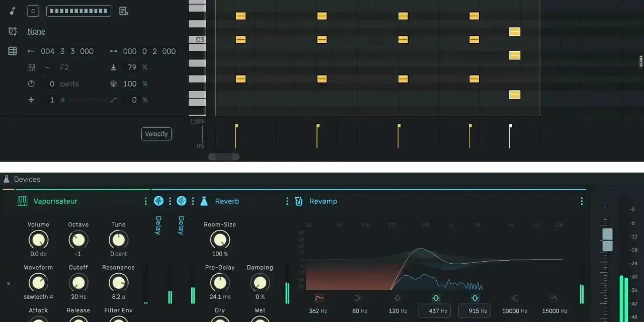644x322 pixels.
Task: Click the C3 piano key
Action: tap(197, 40)
